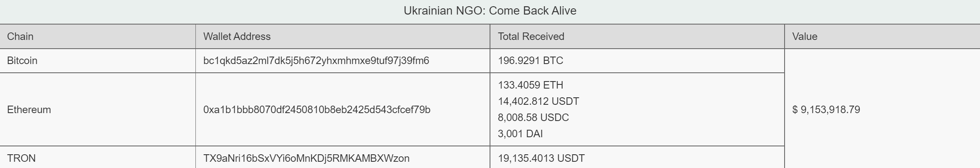This screenshot has height=168, width=980.
Task: Select the 196.9291 BTC amount
Action: coord(530,61)
